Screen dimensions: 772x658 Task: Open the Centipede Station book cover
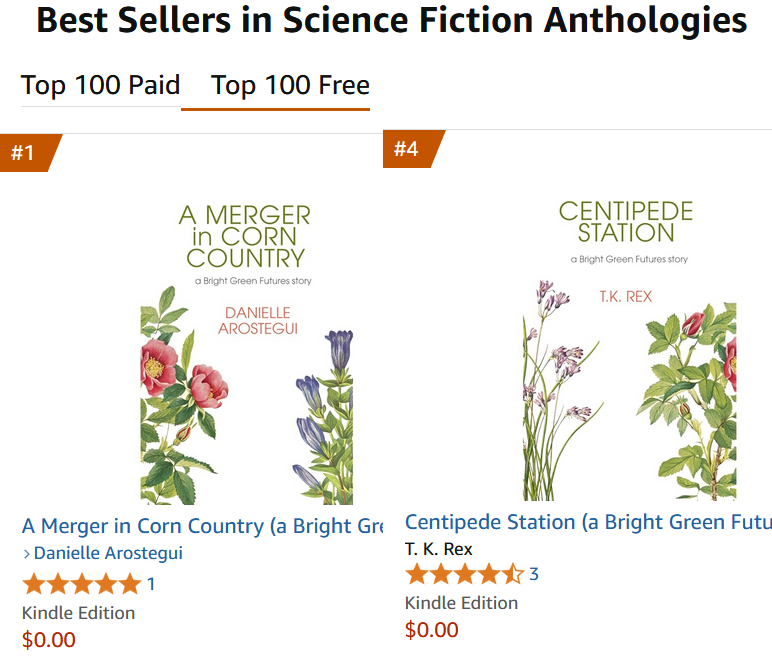(628, 348)
